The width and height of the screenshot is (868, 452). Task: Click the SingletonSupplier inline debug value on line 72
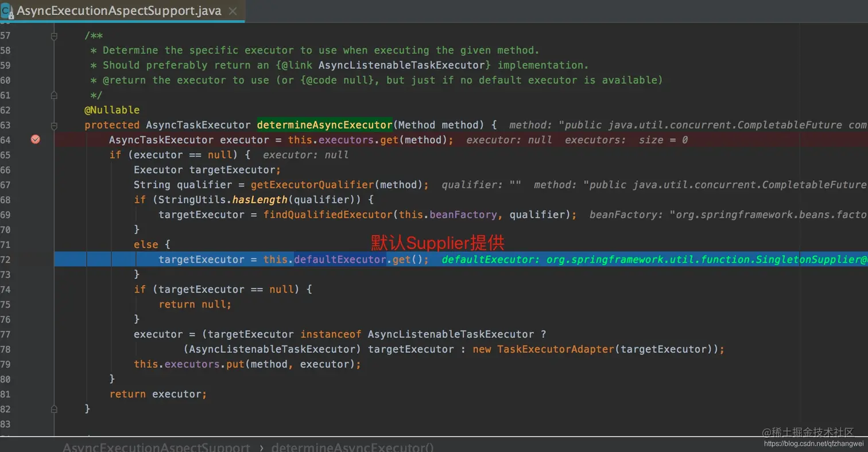coord(654,259)
